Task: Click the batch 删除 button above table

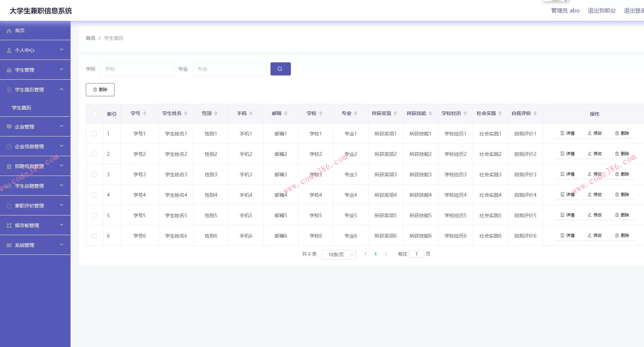Action: click(100, 90)
